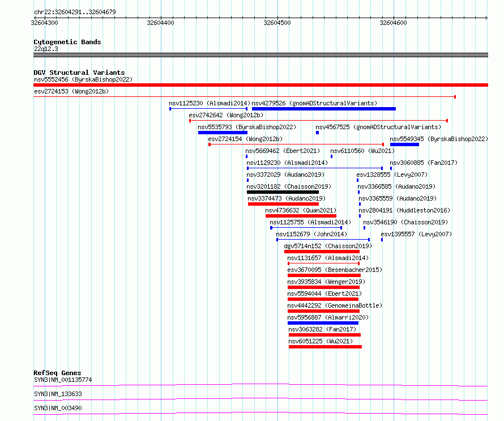Open nsv4736632 (Quan2021) variant
Screen dimensions: 504x421
point(301,210)
